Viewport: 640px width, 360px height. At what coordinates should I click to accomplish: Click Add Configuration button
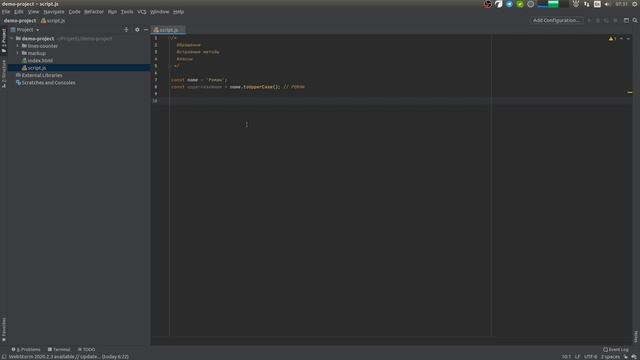click(x=556, y=20)
